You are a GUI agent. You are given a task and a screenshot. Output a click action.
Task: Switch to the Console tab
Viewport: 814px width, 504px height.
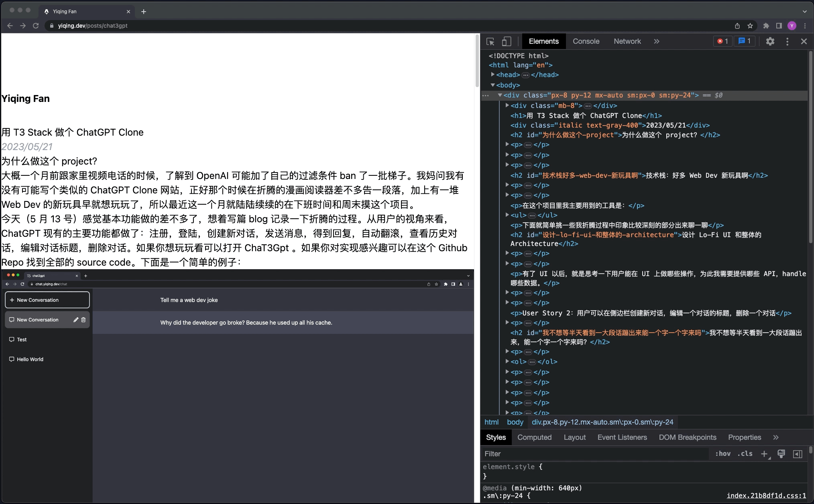tap(586, 41)
